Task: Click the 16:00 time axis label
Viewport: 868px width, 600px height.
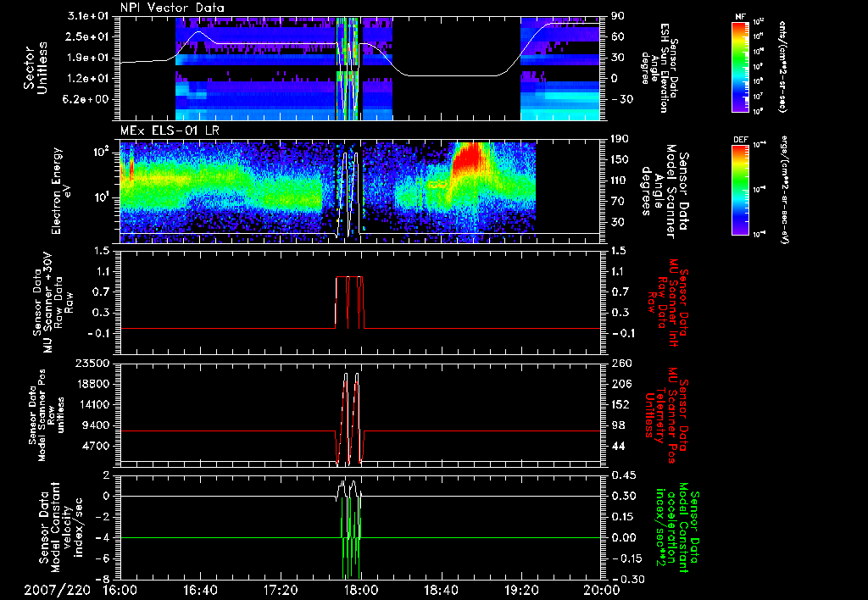Action: tap(120, 590)
